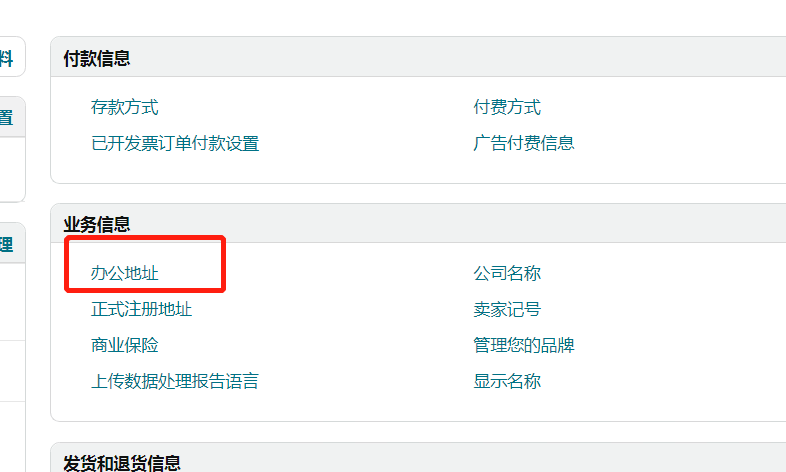This screenshot has height=472, width=786.
Task: Open the 卖家记号 link
Action: tap(507, 309)
